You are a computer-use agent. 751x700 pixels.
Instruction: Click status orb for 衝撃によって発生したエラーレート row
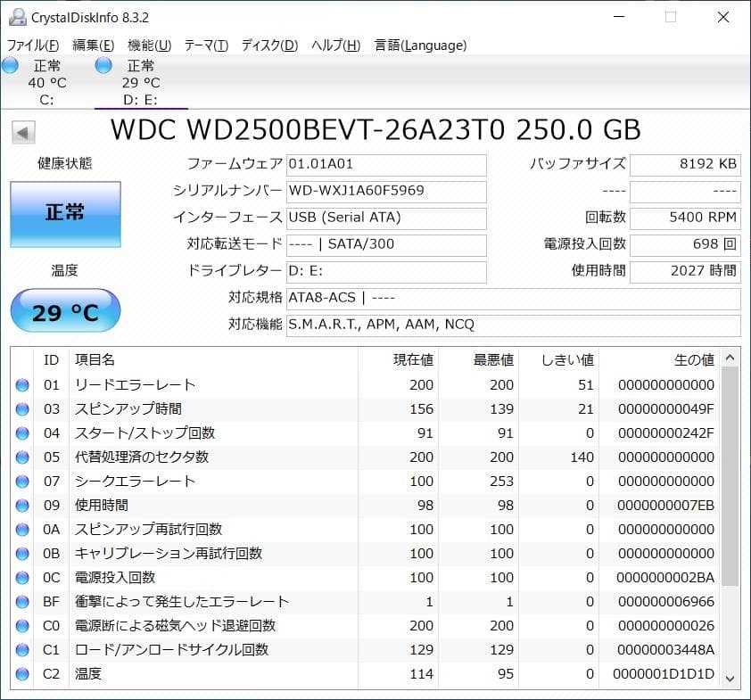point(22,602)
